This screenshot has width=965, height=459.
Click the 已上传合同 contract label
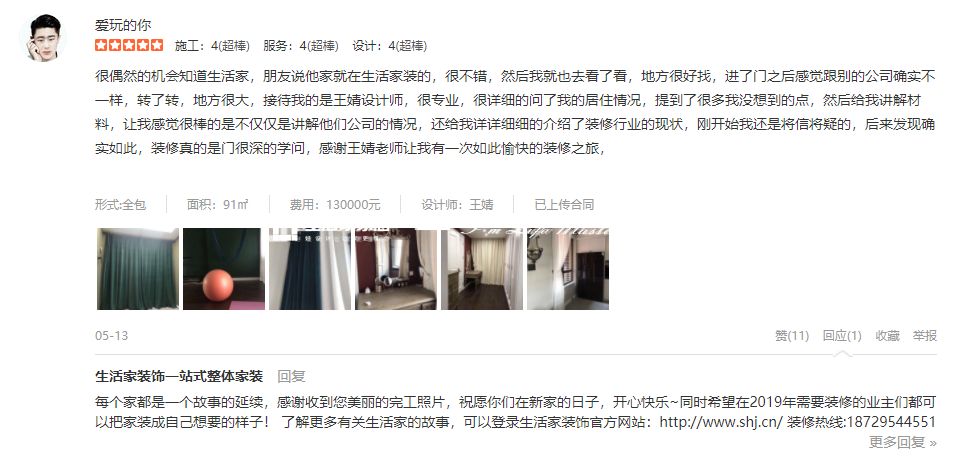564,205
